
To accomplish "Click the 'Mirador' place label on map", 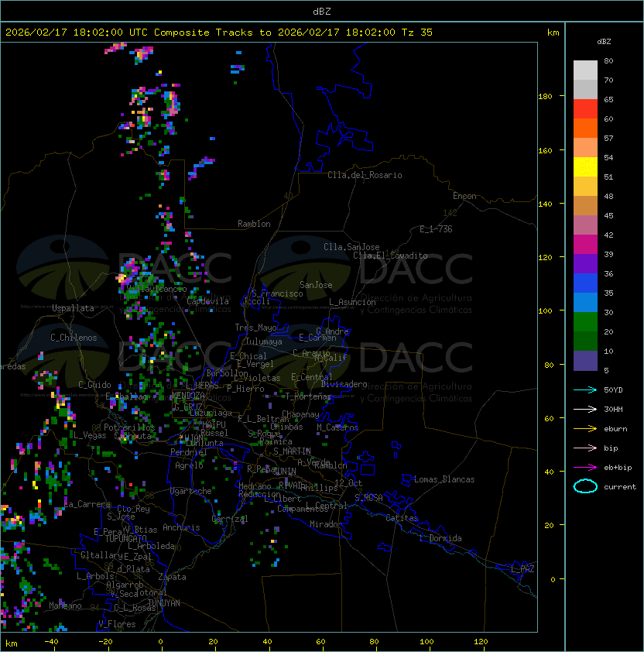I will [x=326, y=524].
